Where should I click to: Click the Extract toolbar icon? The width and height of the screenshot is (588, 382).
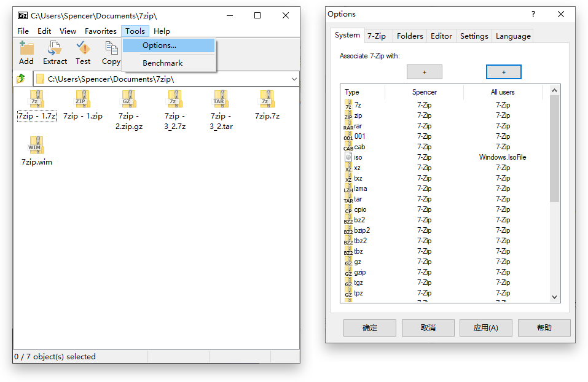[55, 49]
